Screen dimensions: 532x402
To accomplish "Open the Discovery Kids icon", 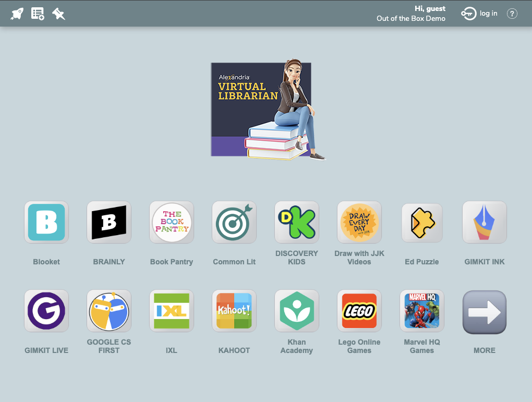I will tap(297, 222).
